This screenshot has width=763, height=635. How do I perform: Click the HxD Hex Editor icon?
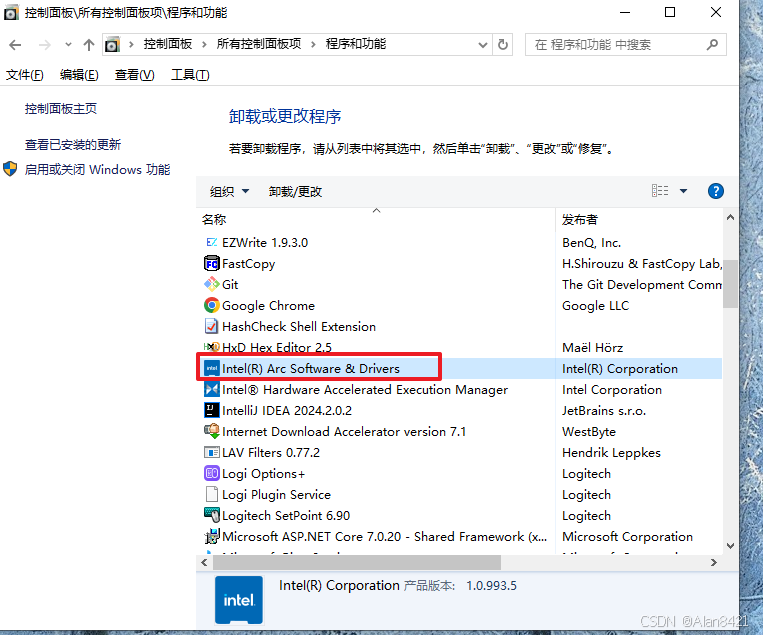click(x=211, y=347)
